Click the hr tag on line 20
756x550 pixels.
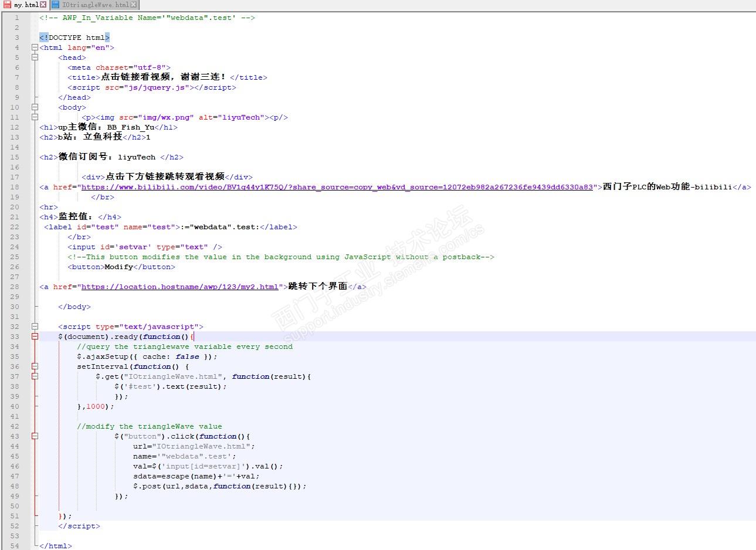coord(49,207)
